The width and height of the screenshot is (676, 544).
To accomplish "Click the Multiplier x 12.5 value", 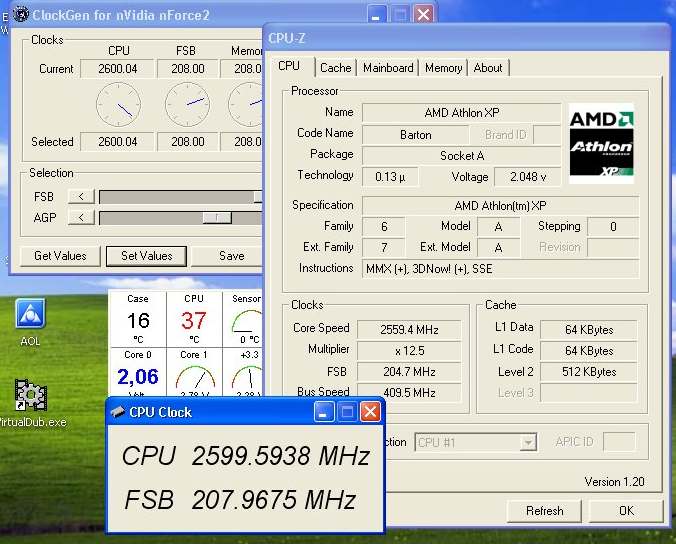I will coord(409,351).
